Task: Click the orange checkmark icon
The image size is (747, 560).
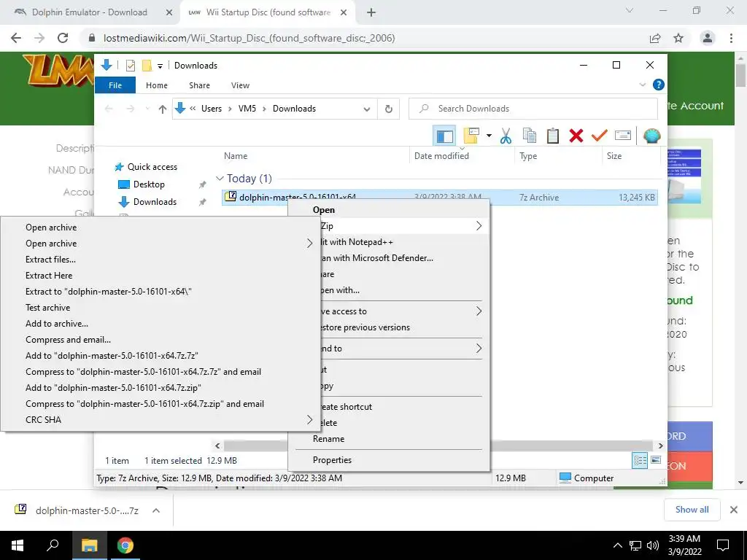Action: (x=600, y=136)
